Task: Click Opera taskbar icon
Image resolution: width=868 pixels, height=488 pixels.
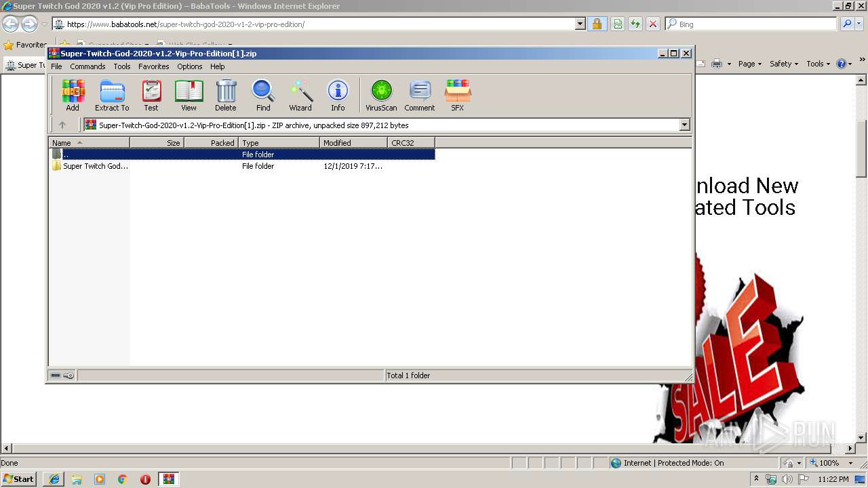Action: coord(145,479)
